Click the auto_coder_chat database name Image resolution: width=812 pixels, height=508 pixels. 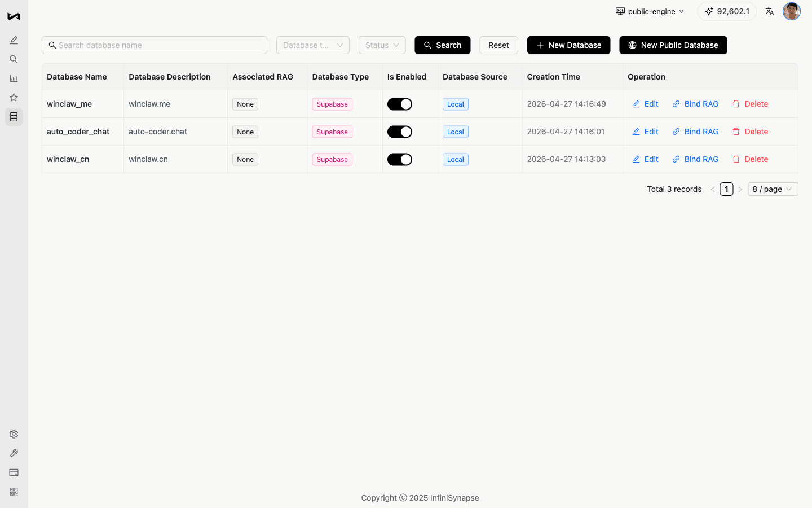[x=78, y=132]
